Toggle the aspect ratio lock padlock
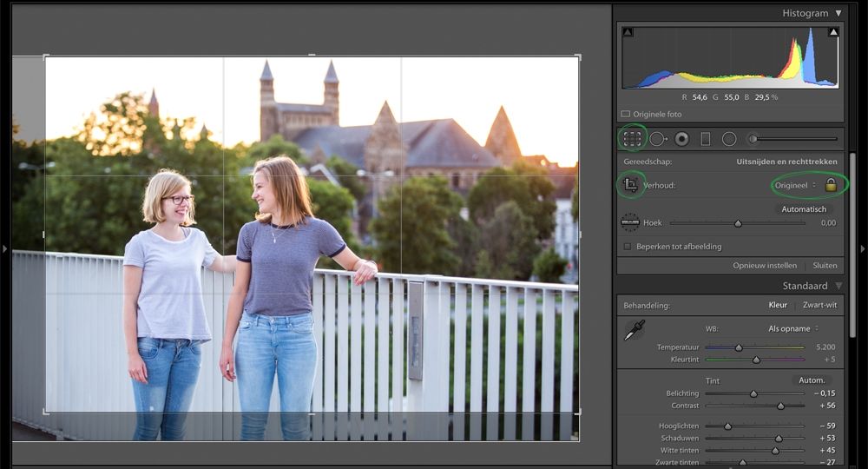Viewport: 868px width, 469px height. pyautogui.click(x=831, y=185)
